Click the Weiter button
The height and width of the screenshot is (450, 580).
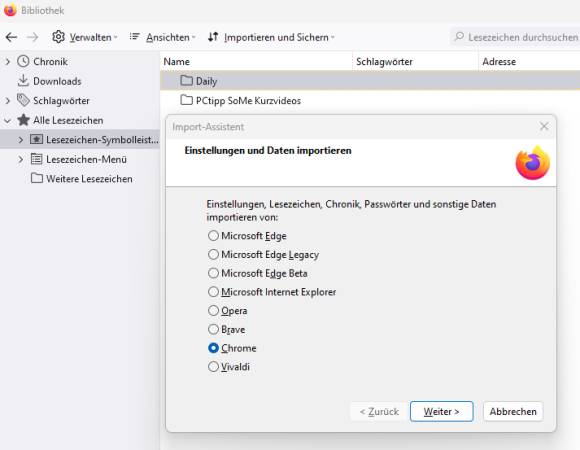point(441,411)
